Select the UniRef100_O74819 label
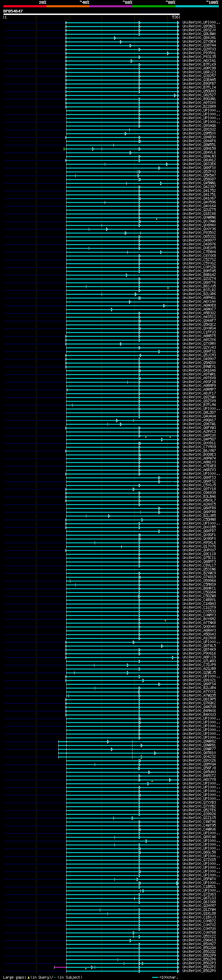This screenshot has height=980, width=222. pyautogui.click(x=199, y=577)
